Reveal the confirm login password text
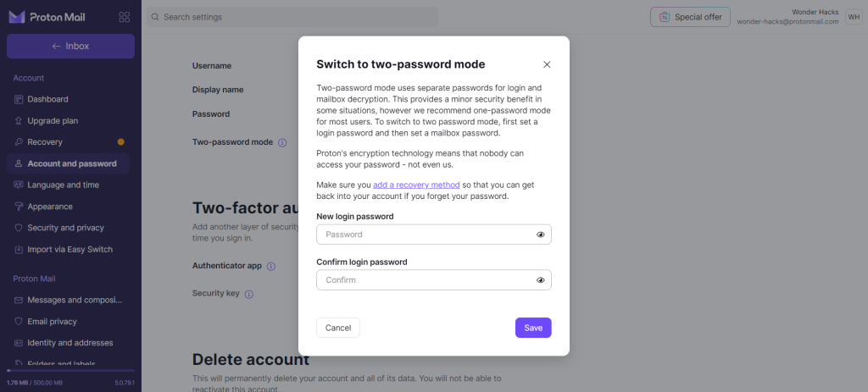This screenshot has height=392, width=868. pyautogui.click(x=541, y=279)
